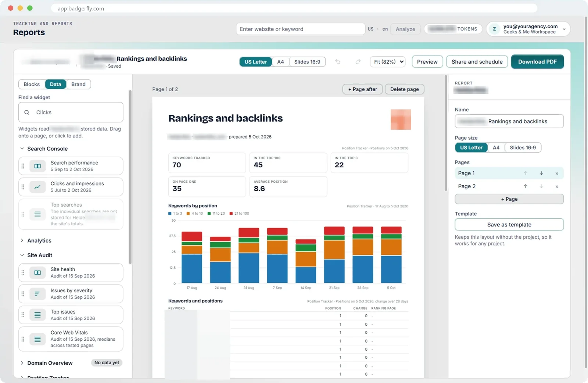Move Page 2 up with arrow icon
The height and width of the screenshot is (383, 588).
(526, 186)
